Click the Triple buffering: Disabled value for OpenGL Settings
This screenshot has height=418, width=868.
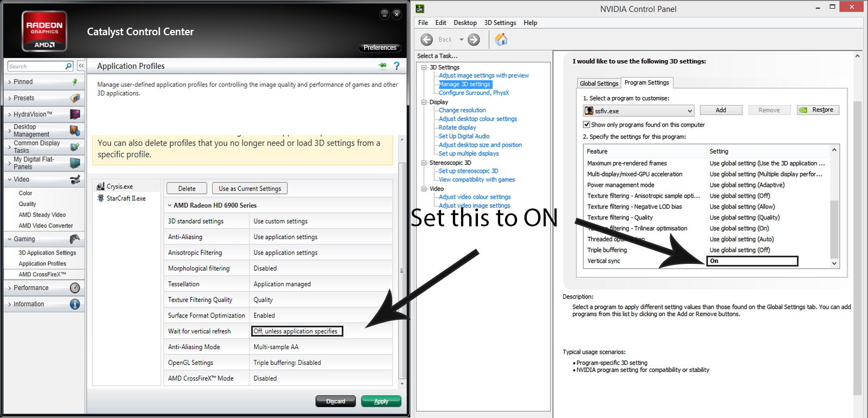(x=287, y=363)
